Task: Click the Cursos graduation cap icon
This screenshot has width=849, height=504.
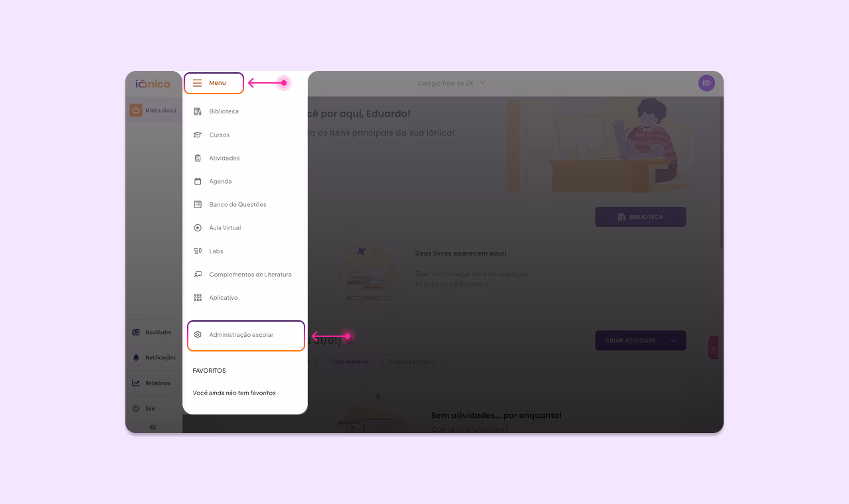Action: (198, 135)
